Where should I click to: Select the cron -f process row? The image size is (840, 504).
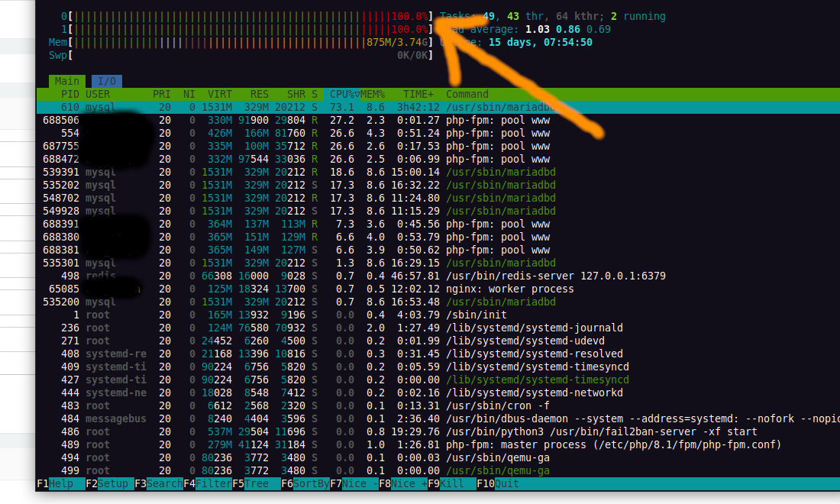coord(438,406)
